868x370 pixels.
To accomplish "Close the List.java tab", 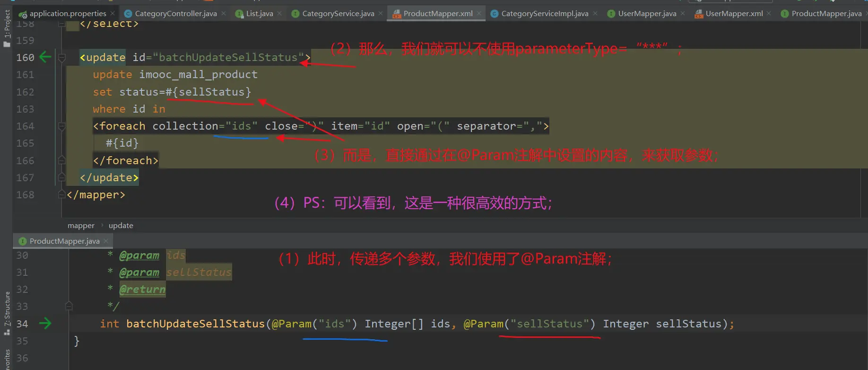I will click(x=279, y=13).
